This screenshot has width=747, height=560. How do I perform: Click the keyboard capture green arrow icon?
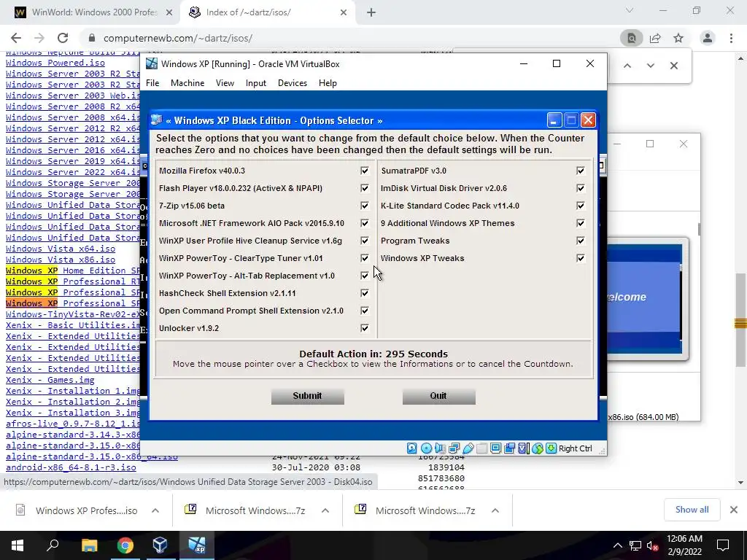point(551,448)
